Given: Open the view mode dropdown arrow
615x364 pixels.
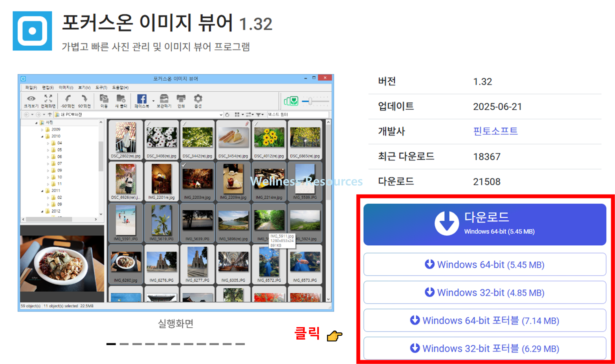Looking at the screenshot, I should 242,114.
